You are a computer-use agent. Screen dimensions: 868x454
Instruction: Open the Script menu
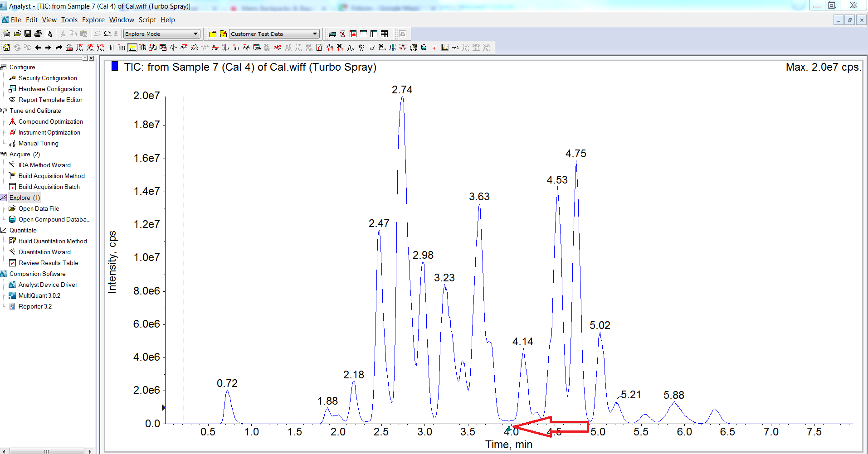pyautogui.click(x=147, y=20)
